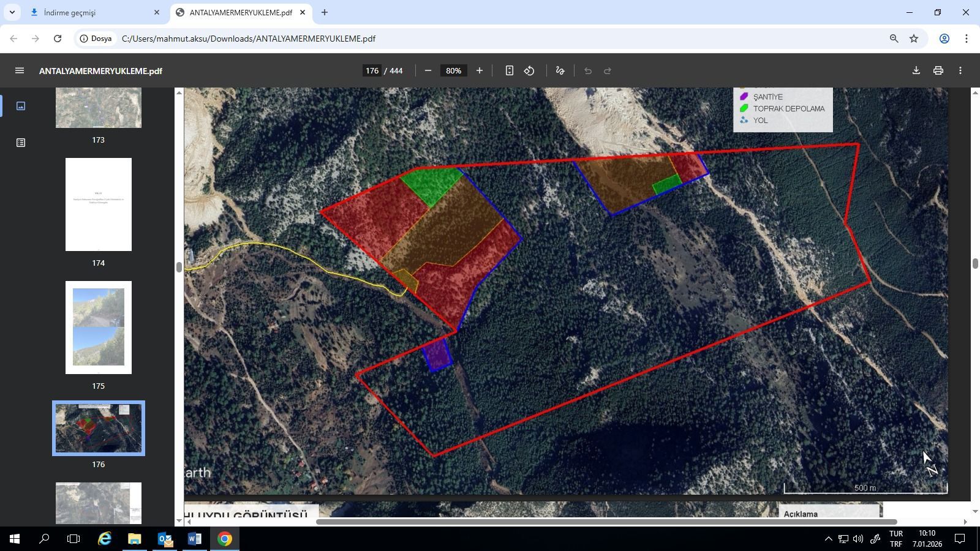This screenshot has width=980, height=551.
Task: Show the document outline in sidebar
Action: click(x=21, y=143)
